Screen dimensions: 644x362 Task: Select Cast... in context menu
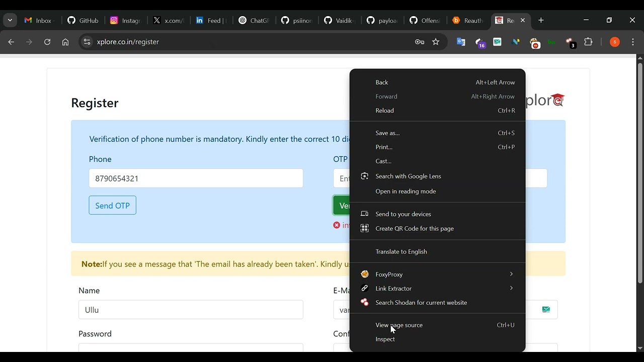click(437, 161)
